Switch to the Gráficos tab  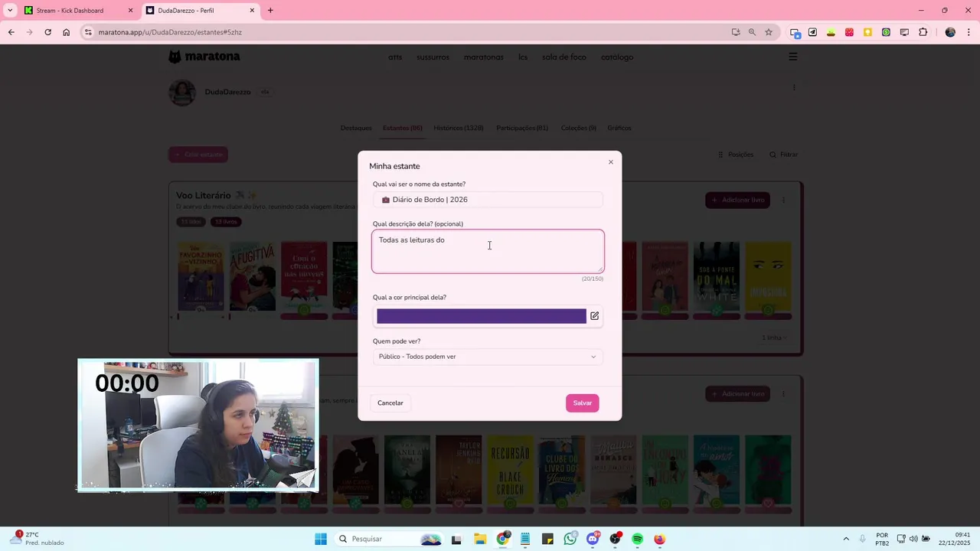[619, 128]
